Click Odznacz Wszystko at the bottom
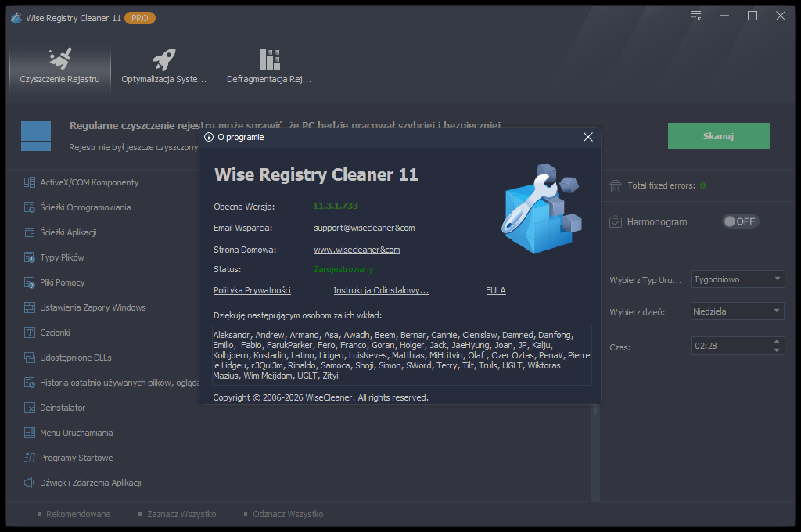 pos(288,514)
